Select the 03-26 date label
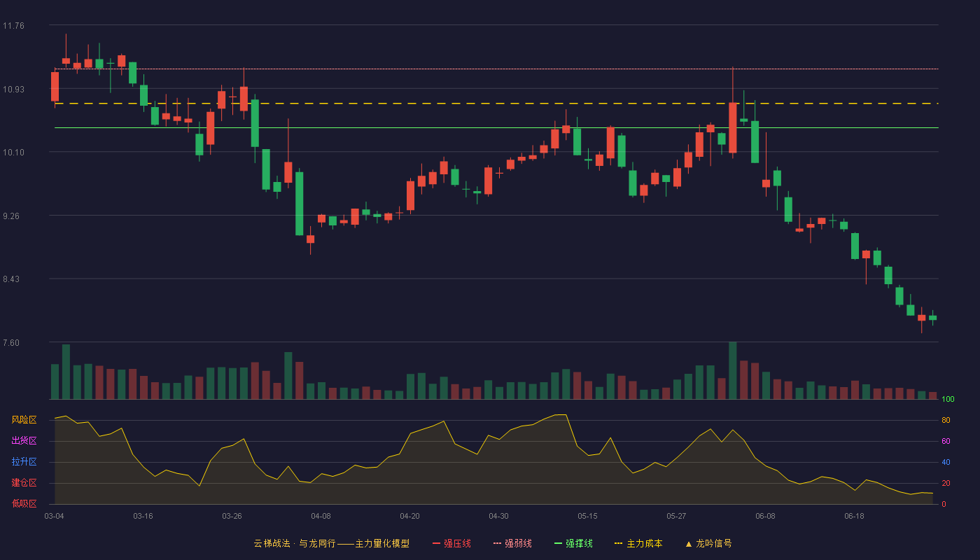The width and height of the screenshot is (980, 560). [232, 516]
